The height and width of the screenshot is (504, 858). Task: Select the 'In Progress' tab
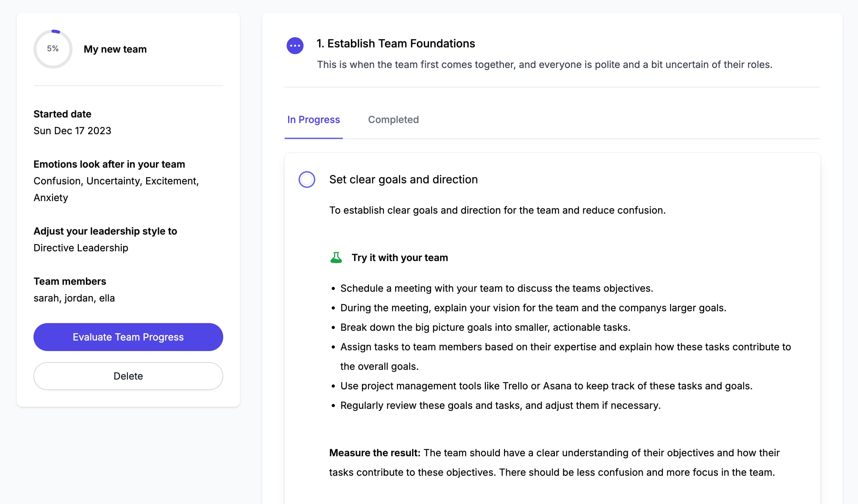coord(313,119)
